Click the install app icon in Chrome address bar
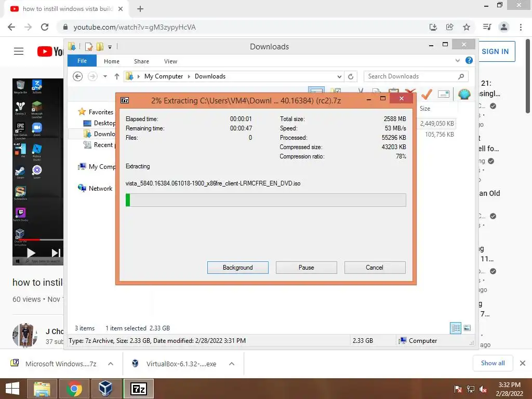 [433, 27]
